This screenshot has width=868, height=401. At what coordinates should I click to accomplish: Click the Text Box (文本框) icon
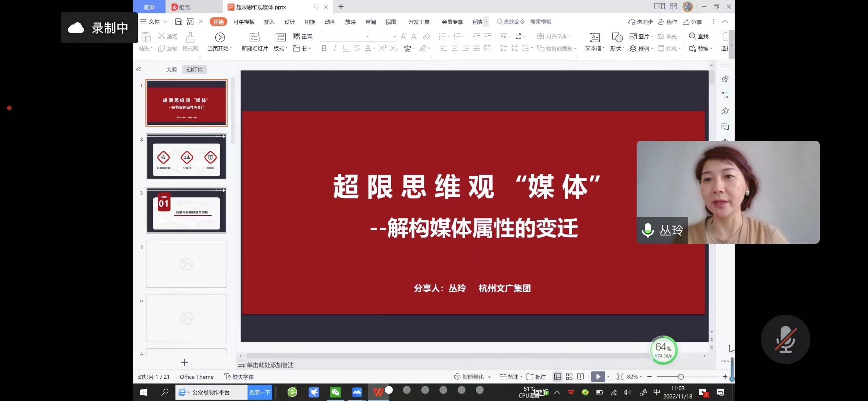pos(594,37)
